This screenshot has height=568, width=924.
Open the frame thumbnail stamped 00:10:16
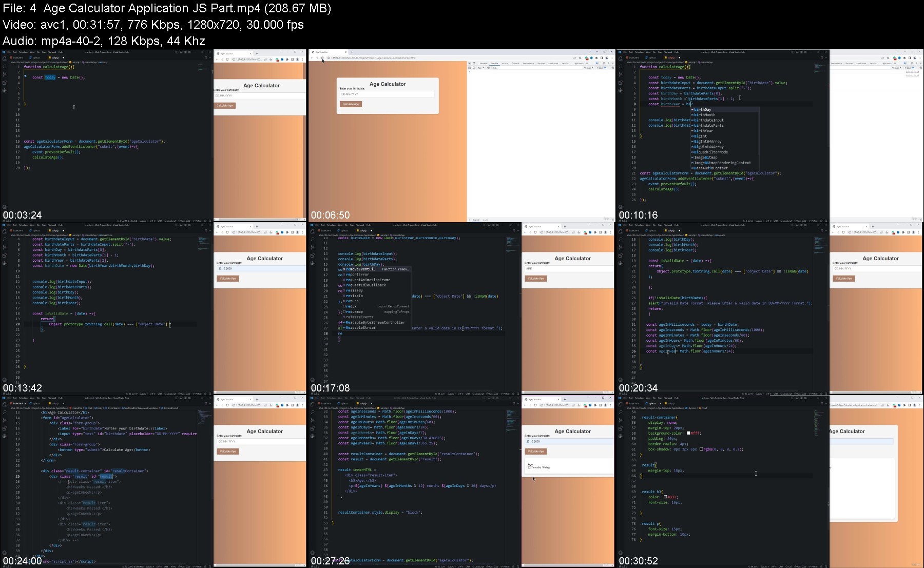click(769, 135)
